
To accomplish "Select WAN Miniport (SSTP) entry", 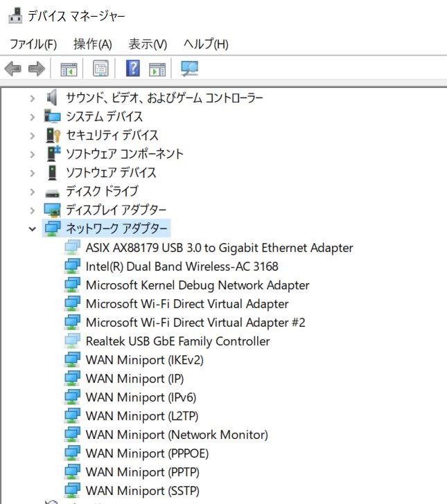I will pyautogui.click(x=143, y=491).
